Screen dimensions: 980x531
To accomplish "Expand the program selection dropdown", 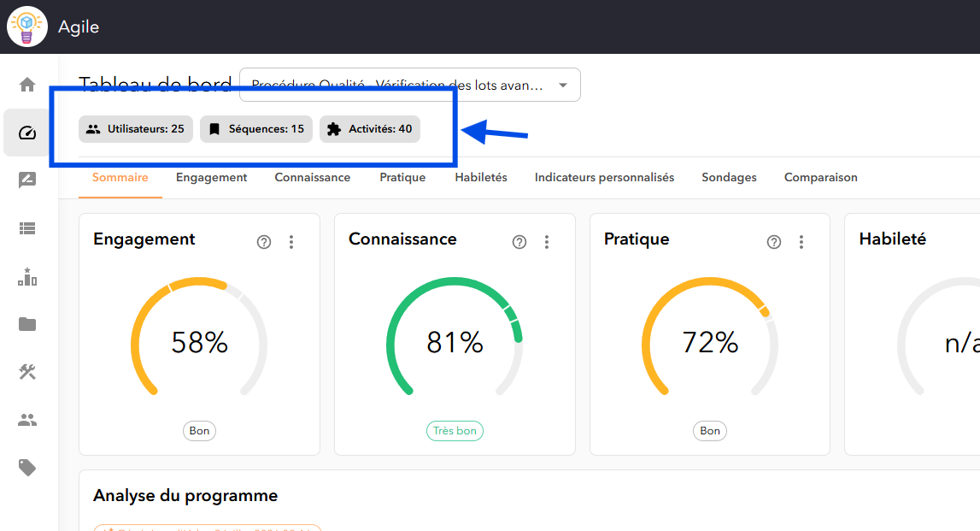I will [x=410, y=85].
